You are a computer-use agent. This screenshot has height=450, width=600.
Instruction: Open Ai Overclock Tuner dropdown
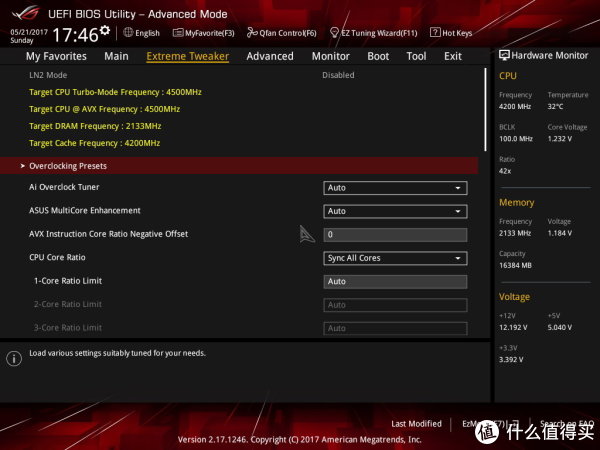tap(395, 188)
